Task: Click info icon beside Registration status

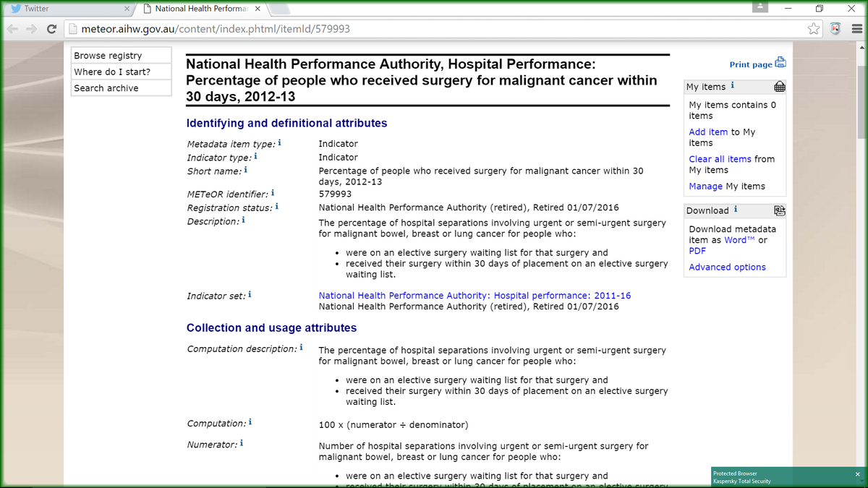Action: pos(277,207)
